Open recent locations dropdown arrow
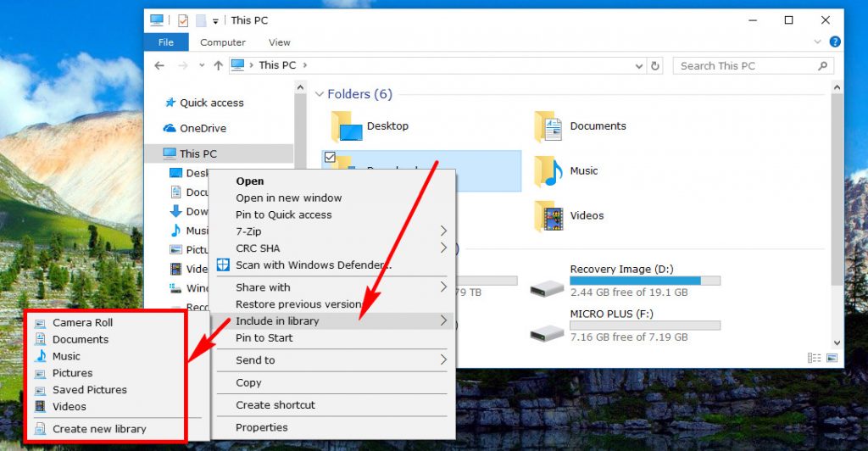 pyautogui.click(x=202, y=65)
